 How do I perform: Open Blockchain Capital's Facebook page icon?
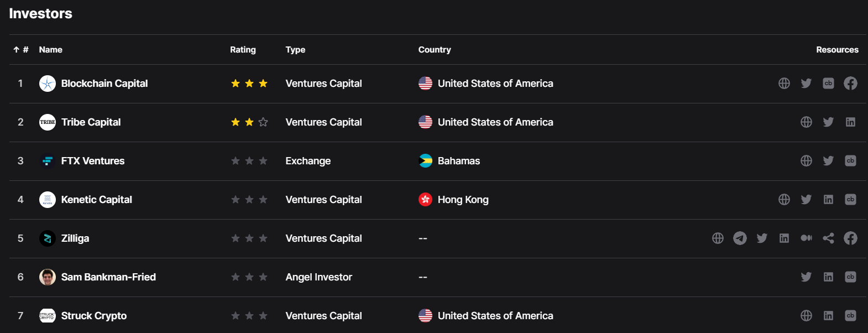click(x=850, y=84)
